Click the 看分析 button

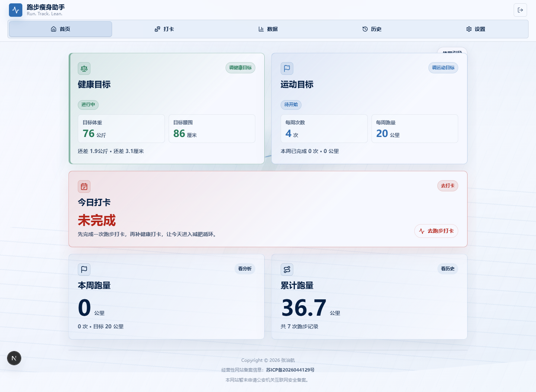pyautogui.click(x=245, y=269)
